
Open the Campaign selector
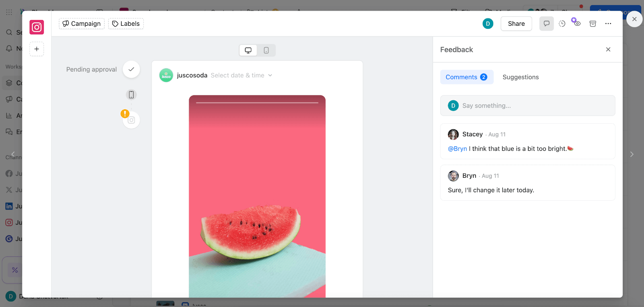82,24
